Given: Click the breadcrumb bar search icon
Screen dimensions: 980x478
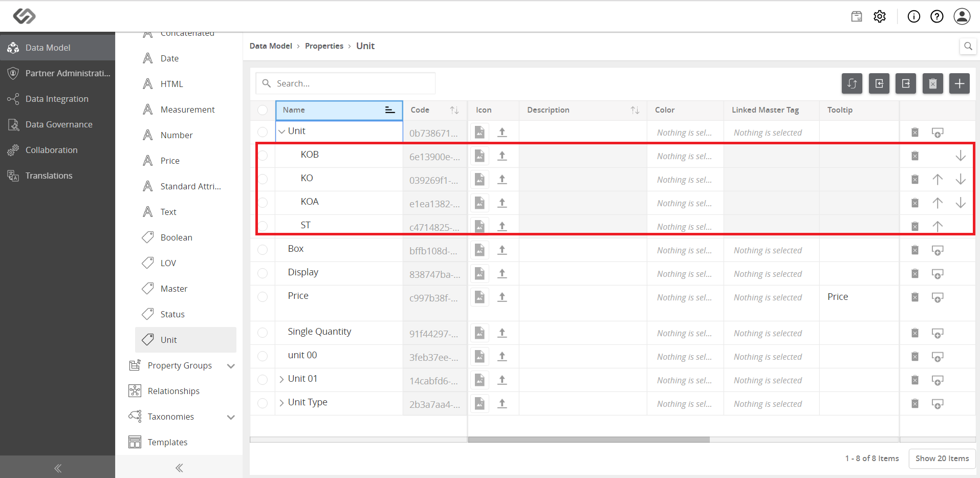Looking at the screenshot, I should [x=968, y=46].
